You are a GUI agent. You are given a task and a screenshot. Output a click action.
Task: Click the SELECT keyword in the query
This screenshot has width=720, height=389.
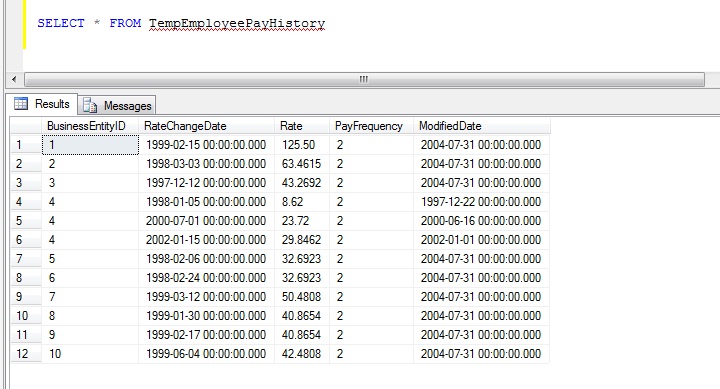click(x=61, y=23)
